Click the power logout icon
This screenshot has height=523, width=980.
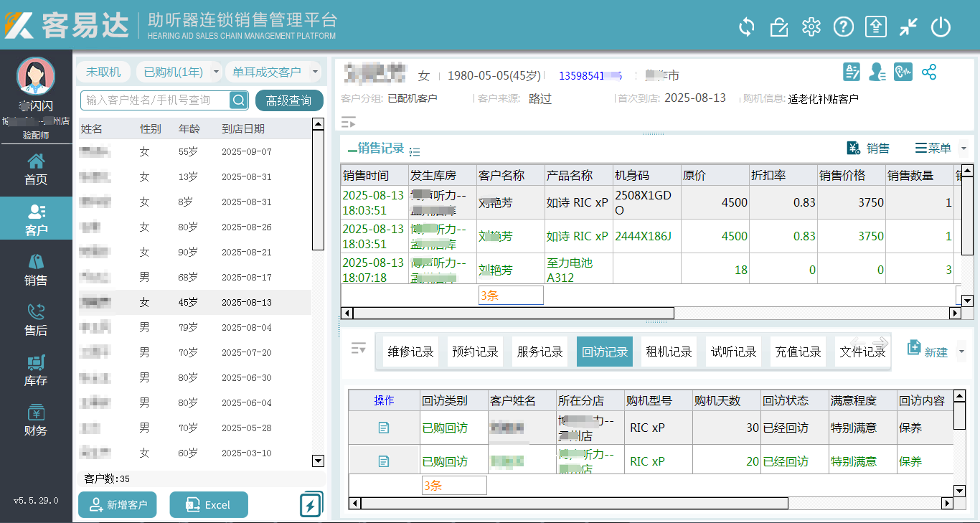(x=941, y=27)
